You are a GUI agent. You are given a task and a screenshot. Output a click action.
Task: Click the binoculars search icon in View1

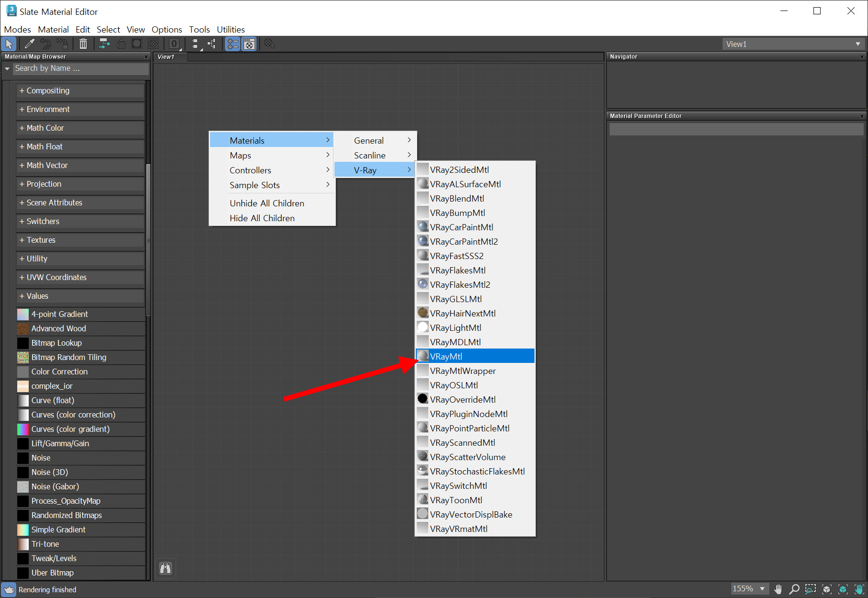(x=166, y=568)
